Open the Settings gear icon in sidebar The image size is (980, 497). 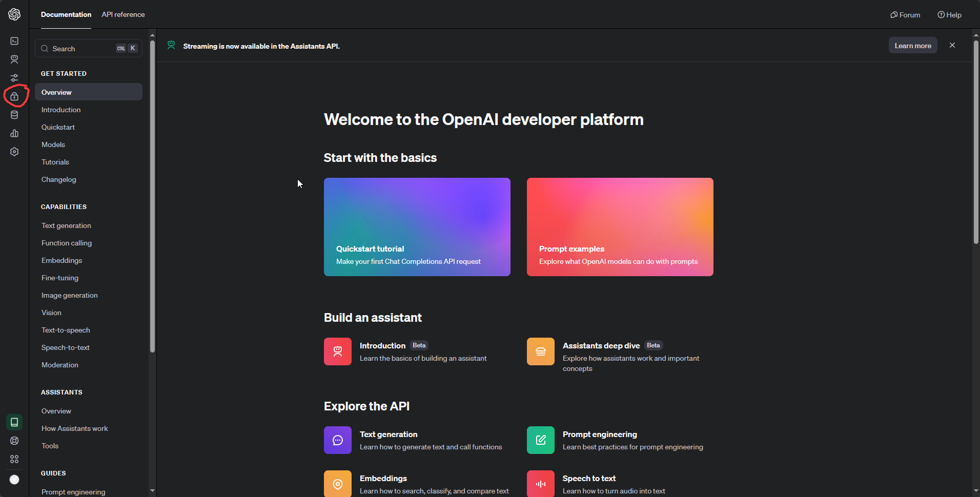coord(14,152)
